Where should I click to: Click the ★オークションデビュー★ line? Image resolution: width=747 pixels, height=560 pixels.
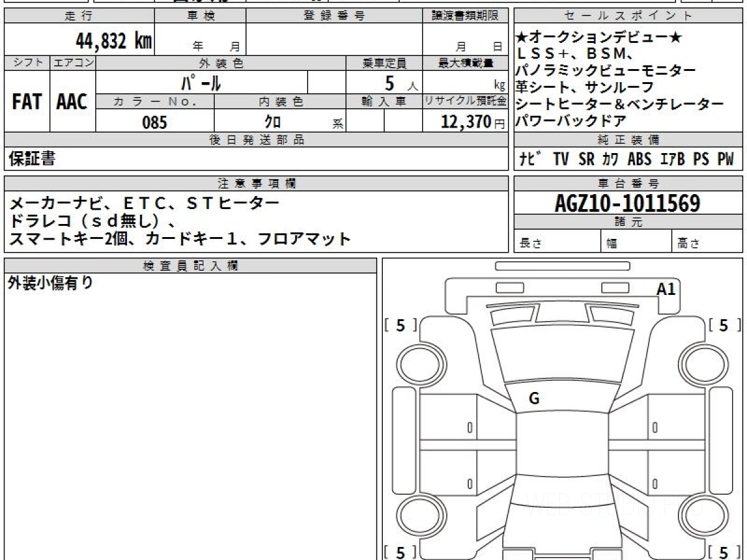pyautogui.click(x=599, y=38)
